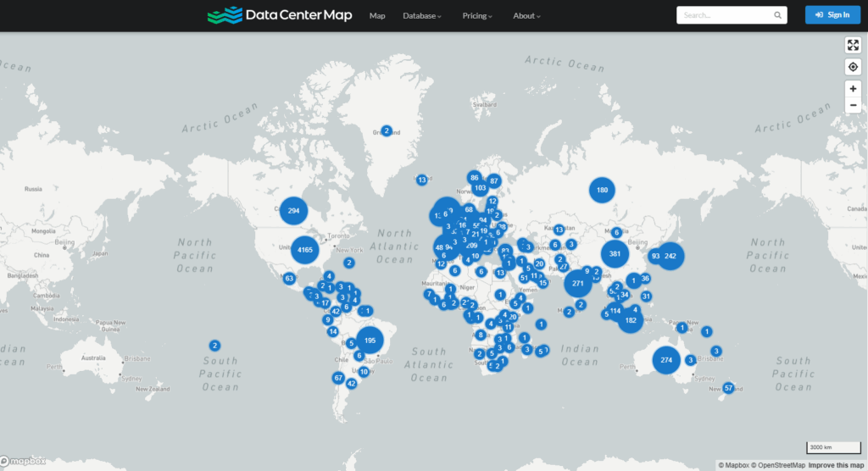Select the Map menu item
868x471 pixels.
pos(377,15)
